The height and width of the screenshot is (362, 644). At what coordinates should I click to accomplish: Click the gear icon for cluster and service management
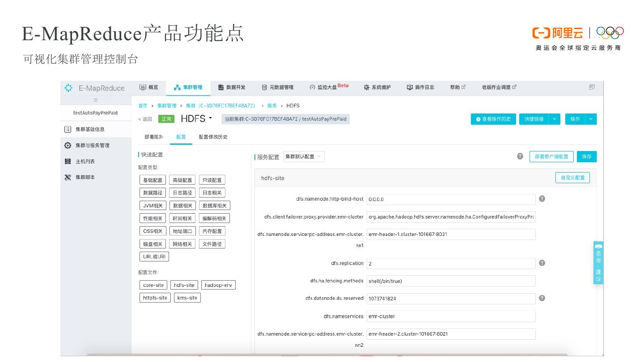coord(68,145)
